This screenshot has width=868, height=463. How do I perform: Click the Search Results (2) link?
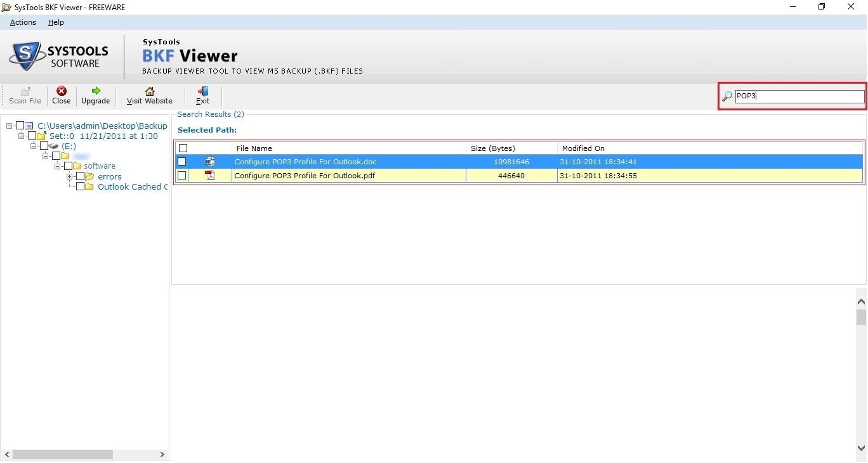[x=211, y=114]
